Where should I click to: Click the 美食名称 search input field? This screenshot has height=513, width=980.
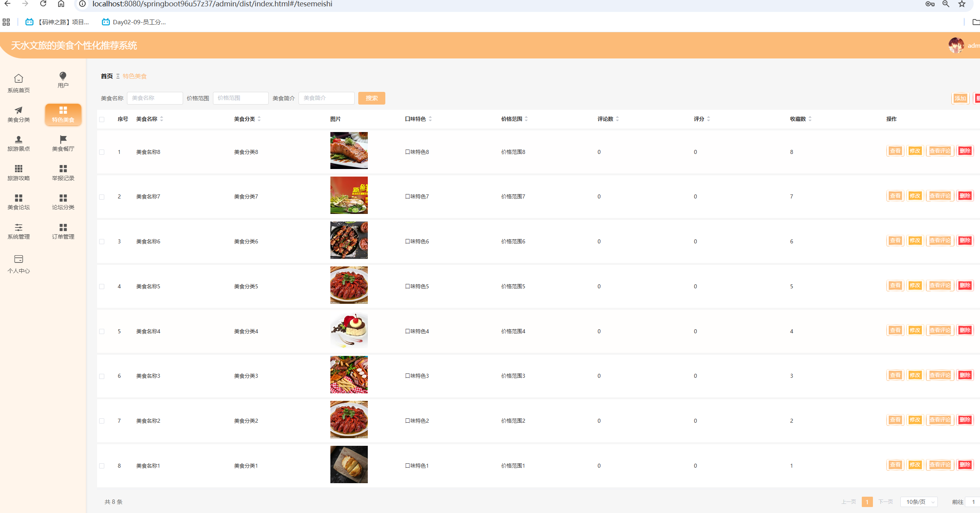pyautogui.click(x=155, y=98)
